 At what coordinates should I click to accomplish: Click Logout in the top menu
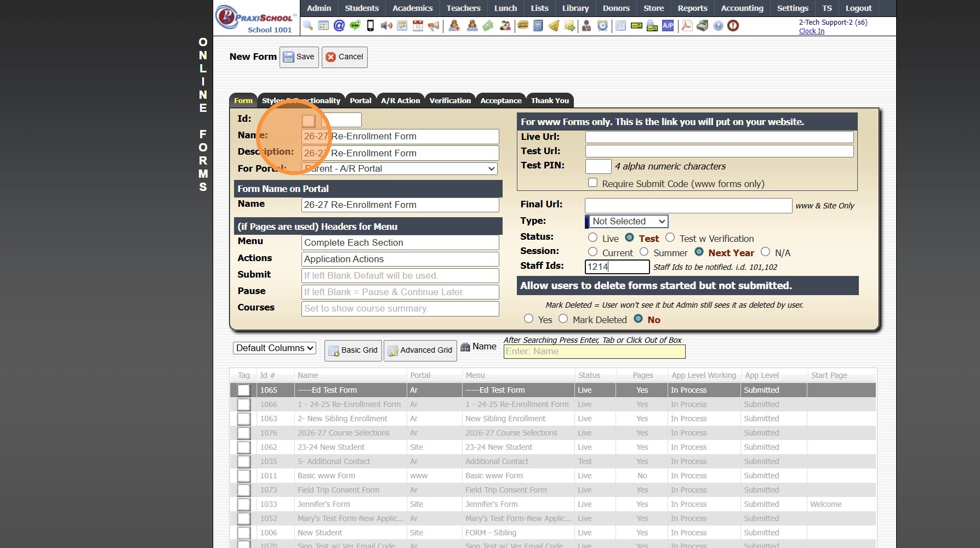pyautogui.click(x=858, y=8)
